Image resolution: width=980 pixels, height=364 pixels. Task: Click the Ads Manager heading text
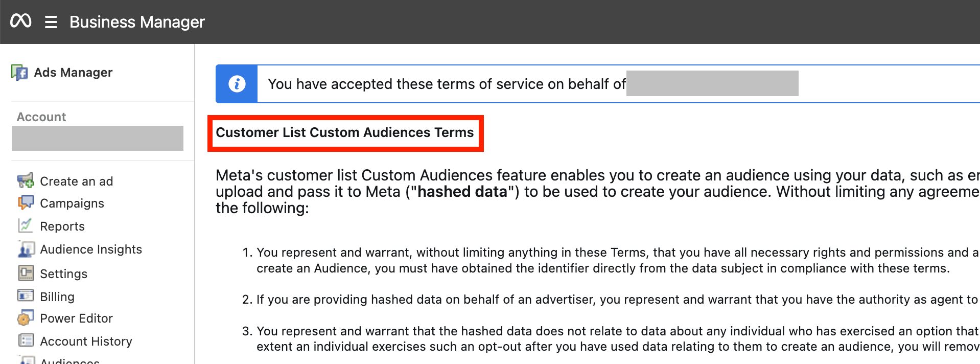coord(73,73)
